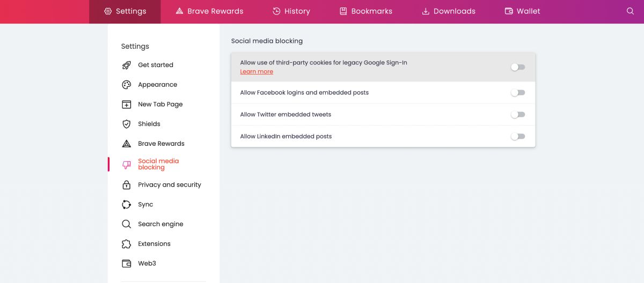
Task: Turn on Allow Twitter embedded tweets
Action: pos(517,115)
